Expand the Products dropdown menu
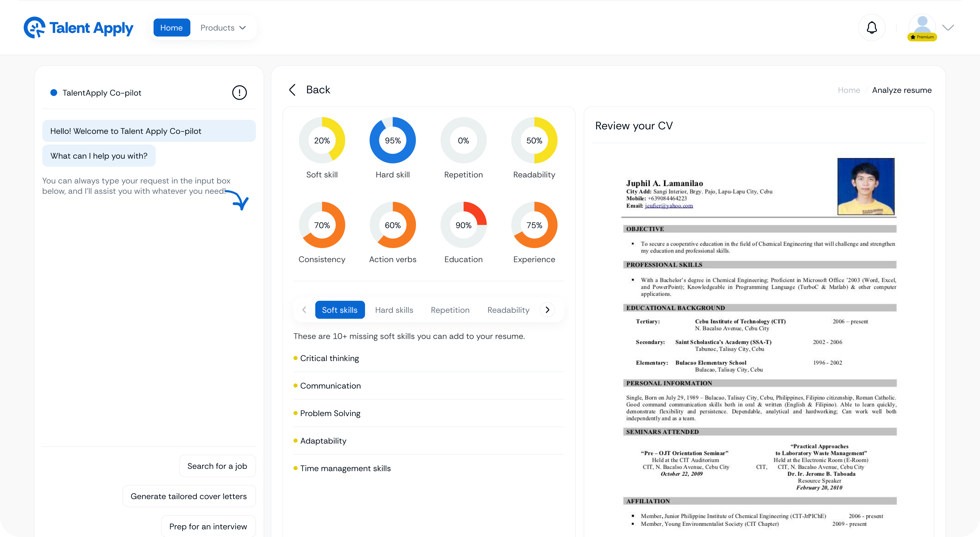The width and height of the screenshot is (980, 537). pyautogui.click(x=223, y=28)
